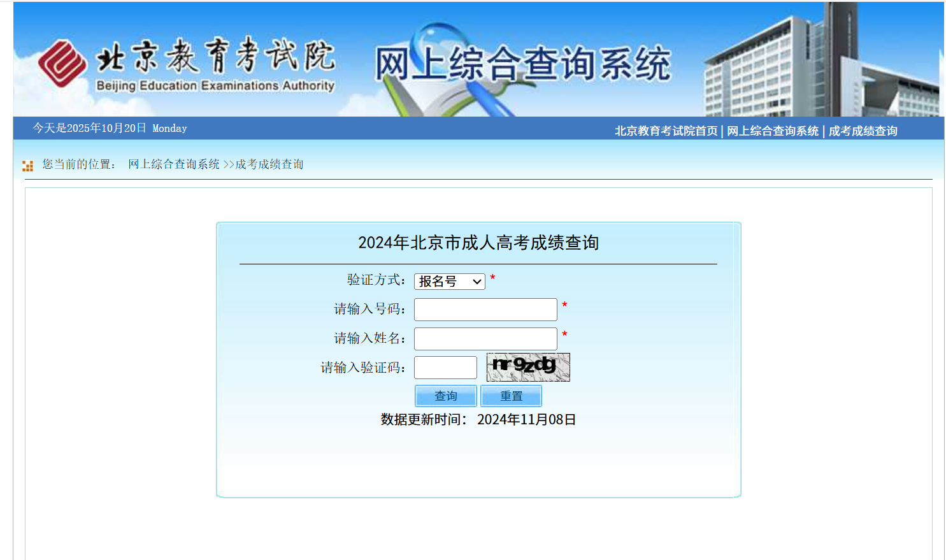This screenshot has width=946, height=560.
Task: Focus the 请输入姓名 input field
Action: point(485,339)
